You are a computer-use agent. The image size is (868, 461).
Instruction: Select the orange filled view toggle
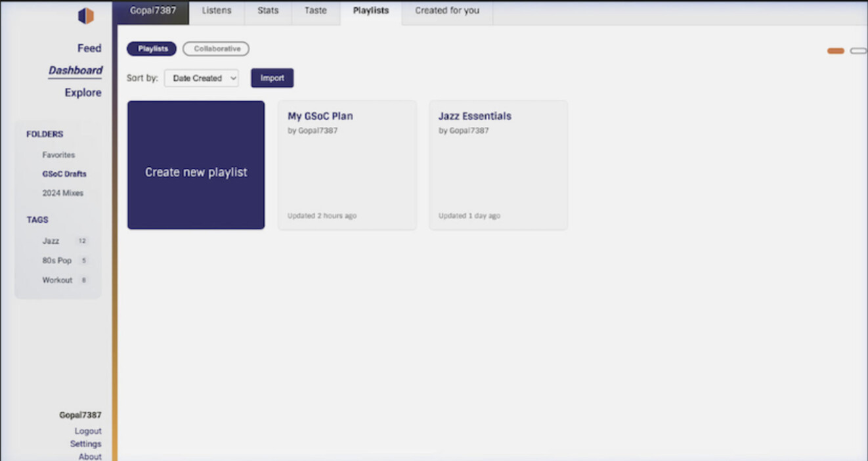(x=835, y=51)
